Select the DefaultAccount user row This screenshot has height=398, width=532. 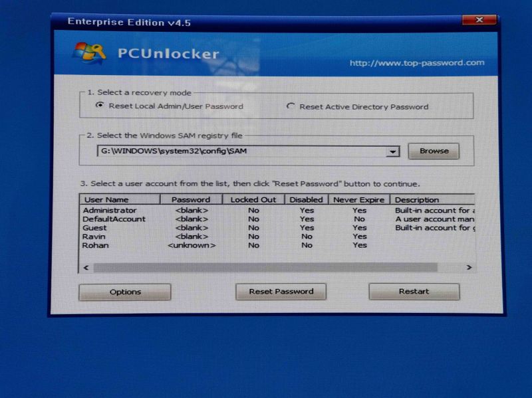click(x=277, y=219)
